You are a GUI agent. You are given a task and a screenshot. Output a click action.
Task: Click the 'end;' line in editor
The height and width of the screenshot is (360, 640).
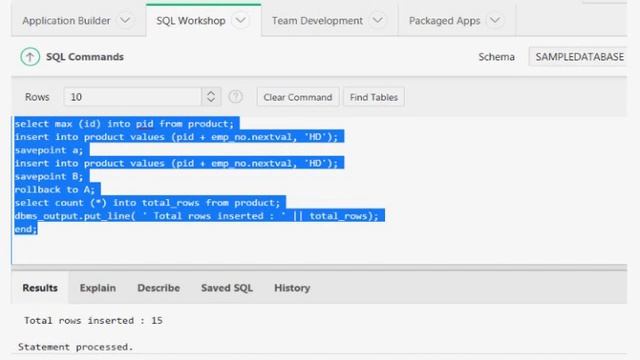pyautogui.click(x=26, y=229)
